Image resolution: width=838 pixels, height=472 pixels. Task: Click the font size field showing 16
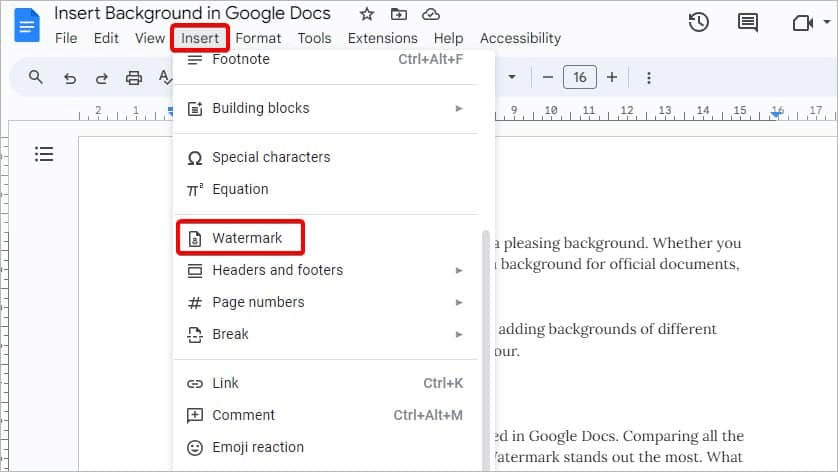(580, 78)
